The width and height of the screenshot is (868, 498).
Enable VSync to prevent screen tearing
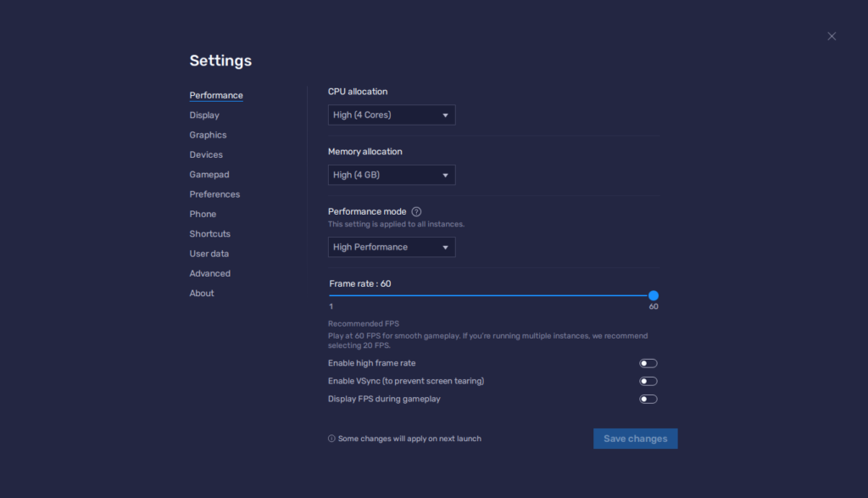[x=648, y=381]
